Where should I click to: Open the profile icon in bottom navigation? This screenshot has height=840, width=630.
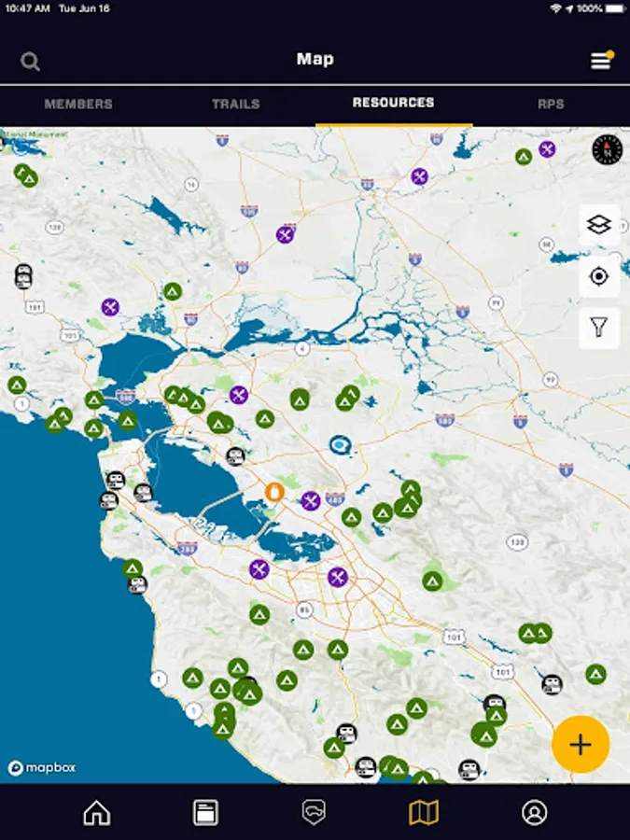tap(534, 813)
